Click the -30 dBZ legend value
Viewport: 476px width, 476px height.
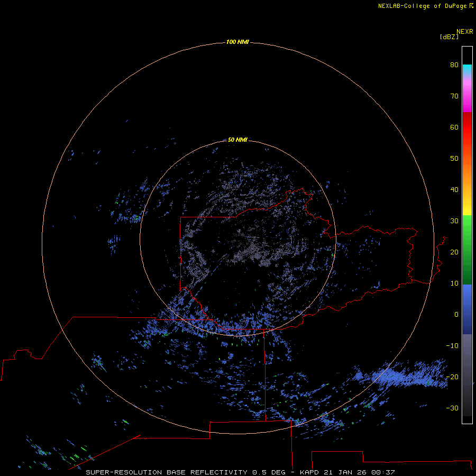[x=452, y=408]
